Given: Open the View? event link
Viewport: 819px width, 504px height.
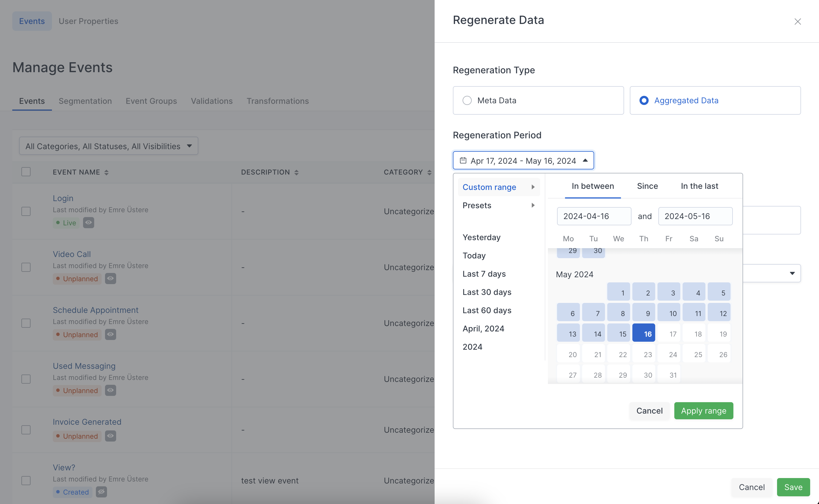Looking at the screenshot, I should click(64, 467).
